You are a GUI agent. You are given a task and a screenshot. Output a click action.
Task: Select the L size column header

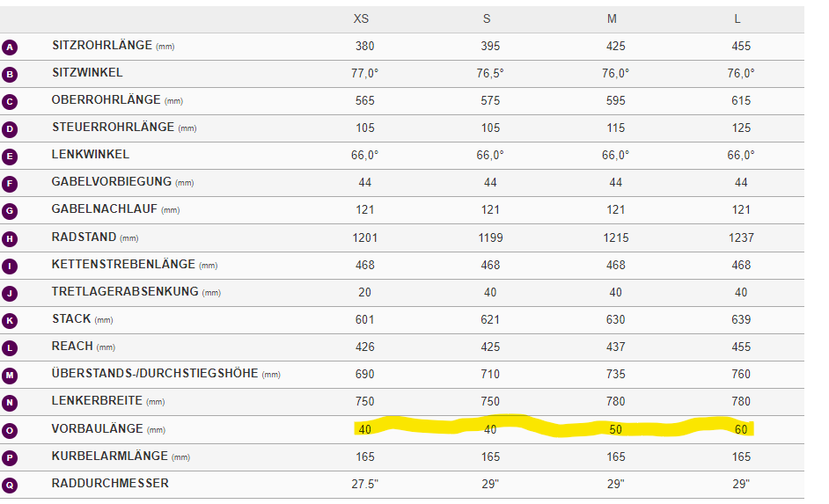point(737,18)
